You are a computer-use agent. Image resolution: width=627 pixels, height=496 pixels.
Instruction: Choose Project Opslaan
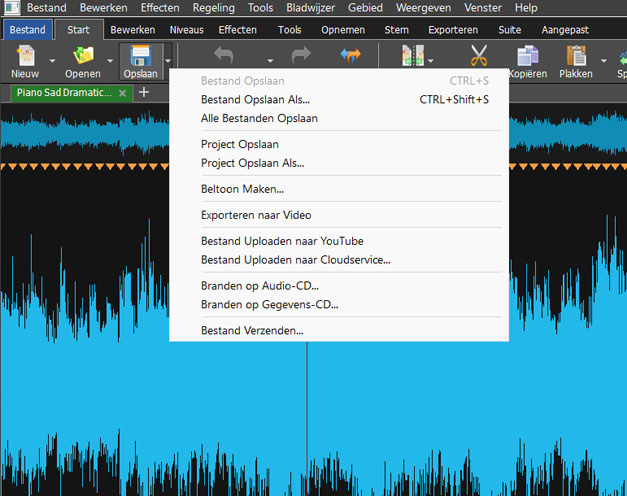[x=339, y=144]
